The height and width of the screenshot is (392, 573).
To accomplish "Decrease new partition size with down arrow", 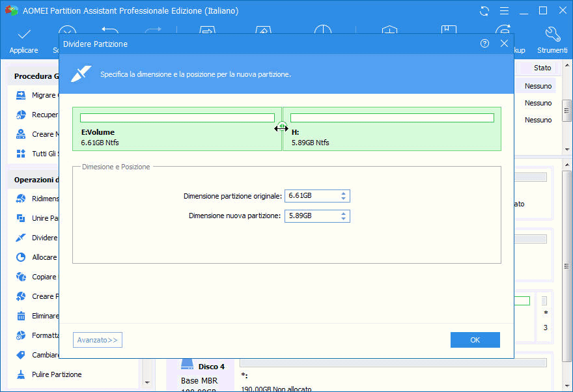I will tap(344, 219).
